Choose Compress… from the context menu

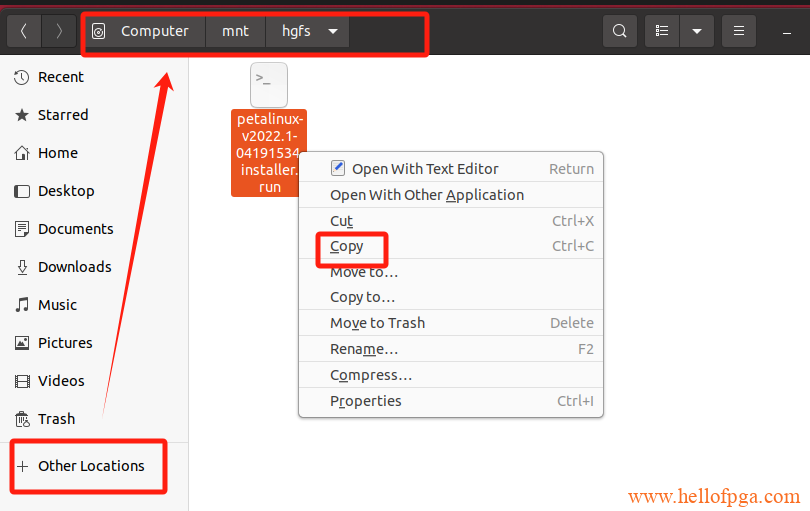(451, 375)
